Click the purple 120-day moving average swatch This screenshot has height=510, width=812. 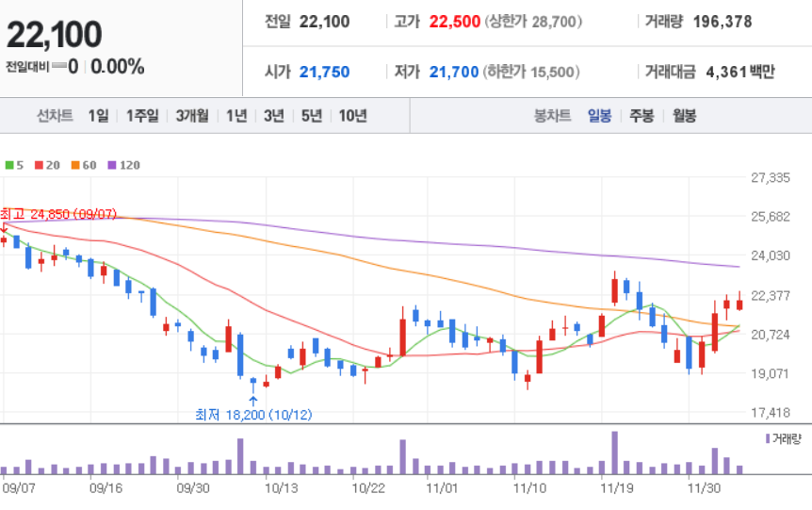coord(112,165)
